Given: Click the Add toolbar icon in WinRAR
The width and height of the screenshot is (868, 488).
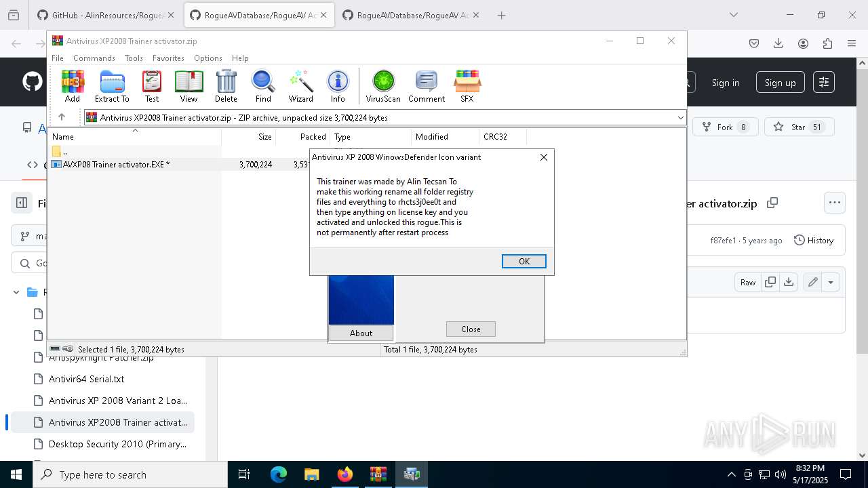Looking at the screenshot, I should [x=73, y=86].
